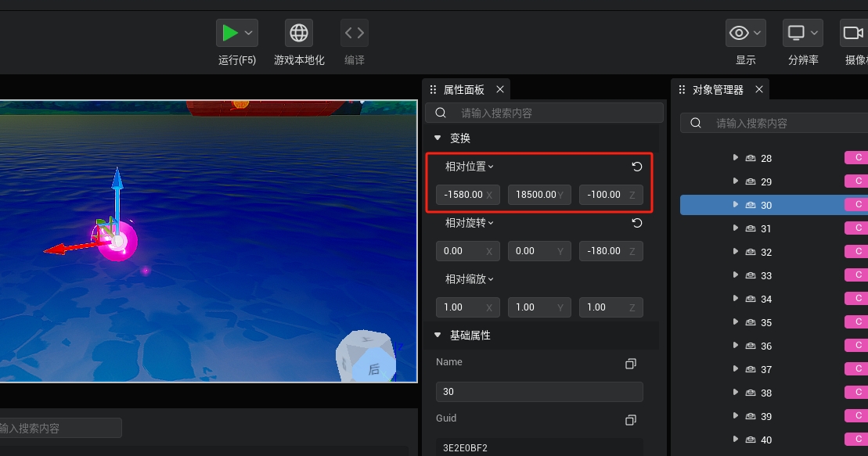Reset relative rotation (相对旋转) with the undo icon

click(x=637, y=223)
